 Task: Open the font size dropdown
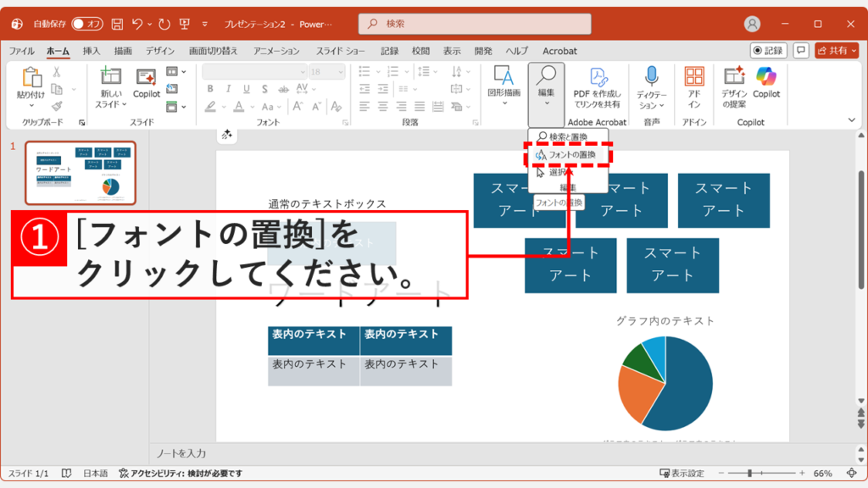tap(339, 70)
